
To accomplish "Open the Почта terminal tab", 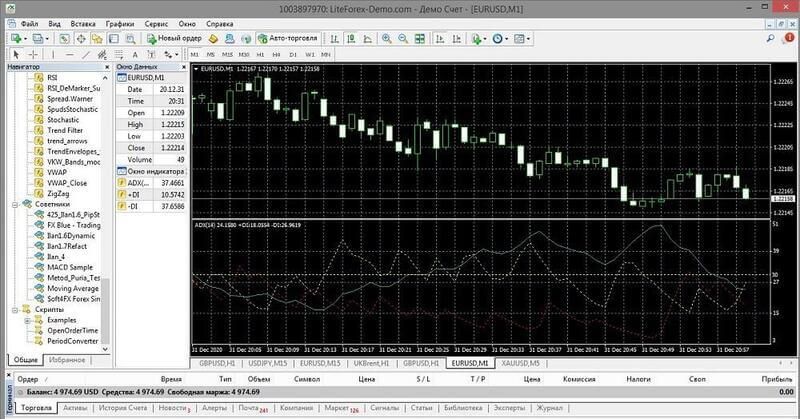I will click(253, 408).
